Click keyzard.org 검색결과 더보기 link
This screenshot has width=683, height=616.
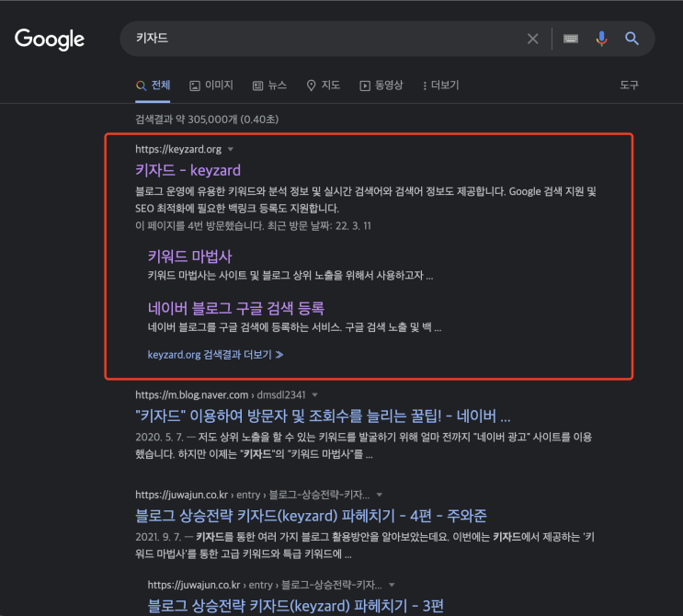pyautogui.click(x=215, y=355)
